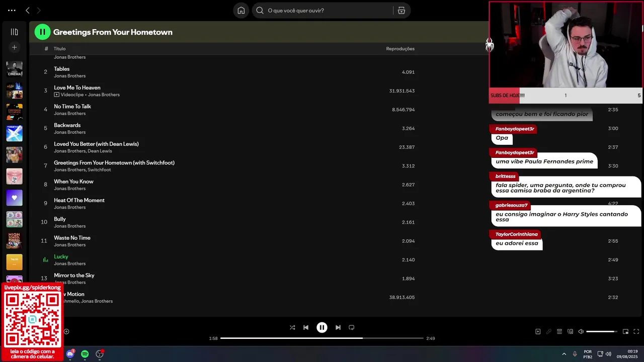Collapse Your Library sidebar icon
644x362 pixels.
click(x=14, y=32)
